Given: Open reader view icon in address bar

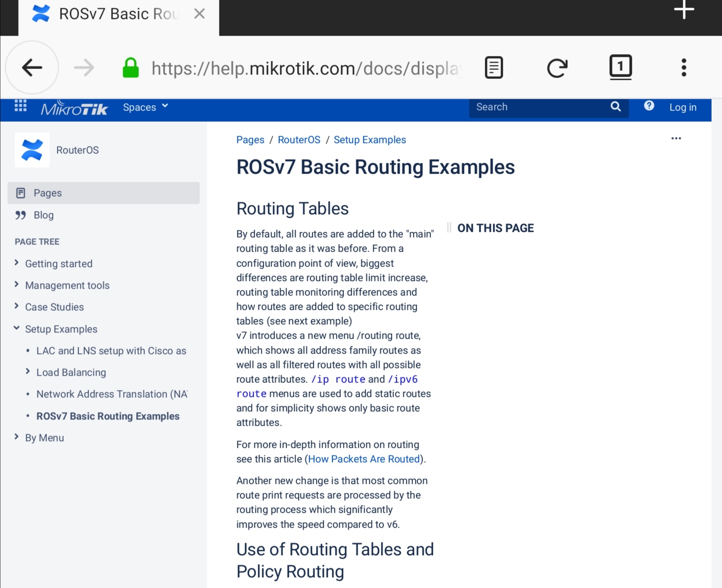Looking at the screenshot, I should tap(494, 68).
